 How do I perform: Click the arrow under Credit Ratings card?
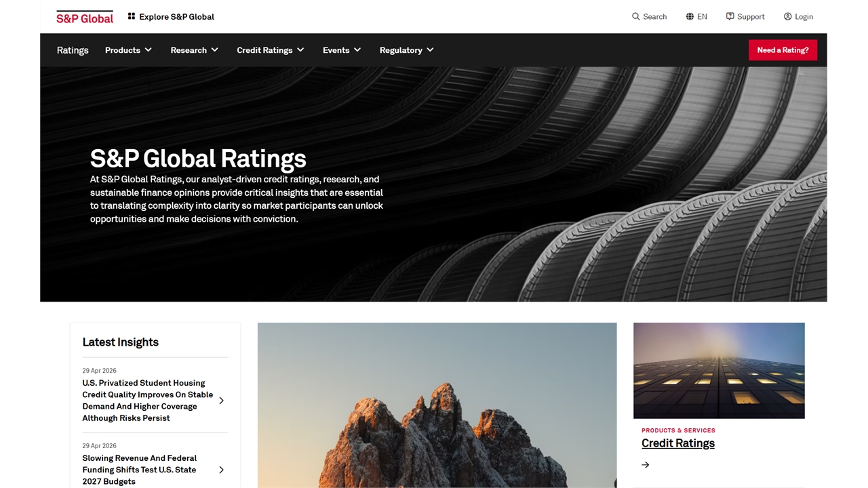[x=646, y=465]
